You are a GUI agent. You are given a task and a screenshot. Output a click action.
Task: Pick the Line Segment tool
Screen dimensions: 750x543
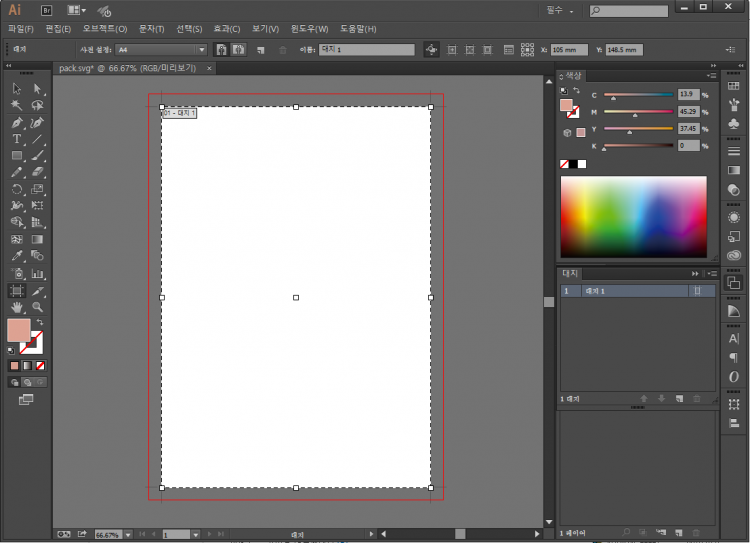[37, 139]
